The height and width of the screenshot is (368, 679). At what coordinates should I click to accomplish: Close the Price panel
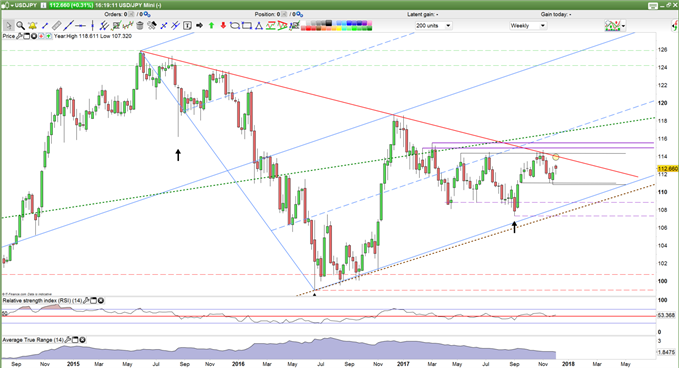coord(34,36)
